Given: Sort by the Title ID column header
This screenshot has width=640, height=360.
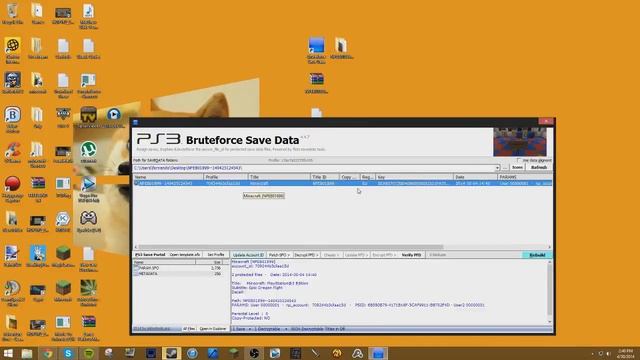Looking at the screenshot, I should click(324, 177).
